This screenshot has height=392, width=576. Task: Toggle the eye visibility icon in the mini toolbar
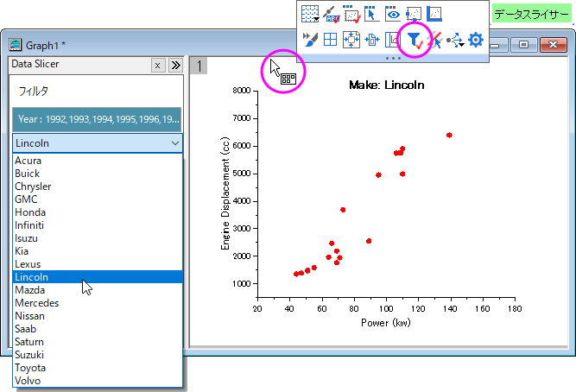(x=393, y=15)
